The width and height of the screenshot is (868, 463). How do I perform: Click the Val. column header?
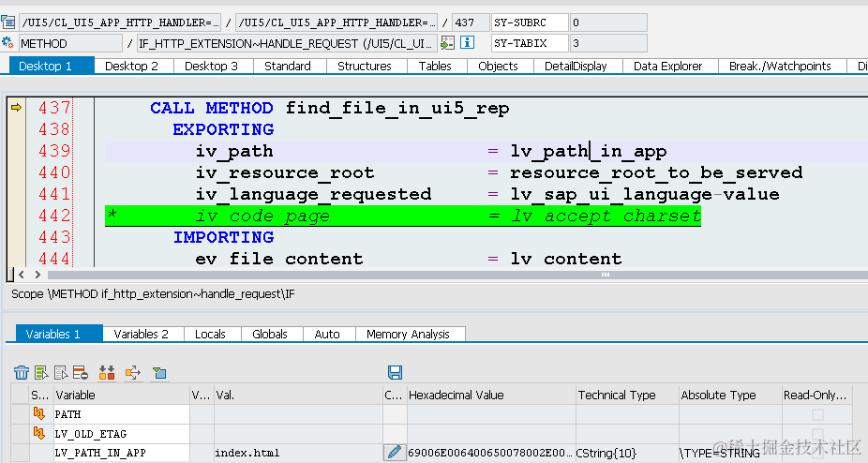[x=298, y=395]
